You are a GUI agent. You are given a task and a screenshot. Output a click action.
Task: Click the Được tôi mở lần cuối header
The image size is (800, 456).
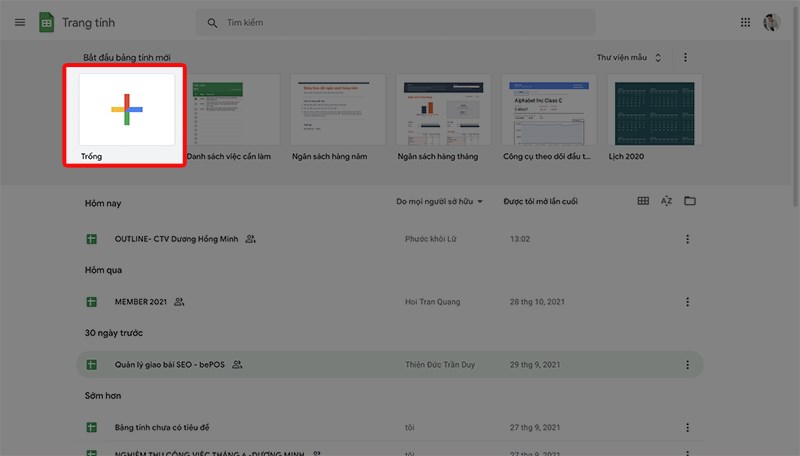point(540,201)
